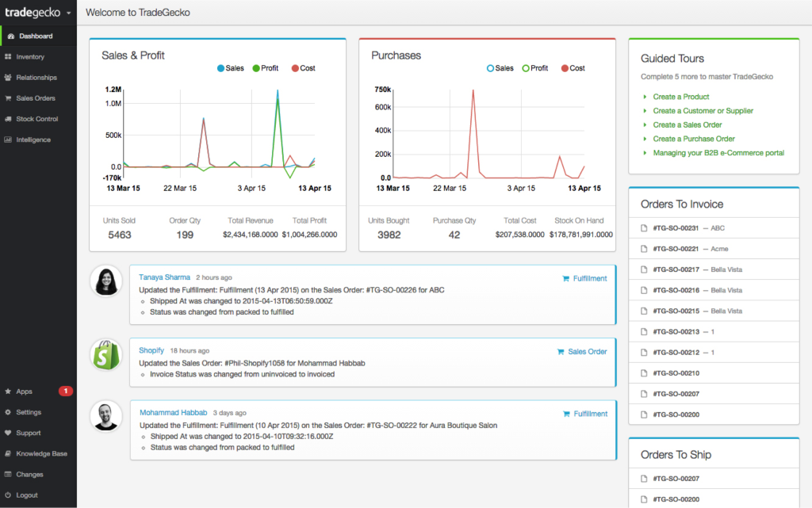
Task: Expand the Create a Product guided tour
Action: point(680,97)
